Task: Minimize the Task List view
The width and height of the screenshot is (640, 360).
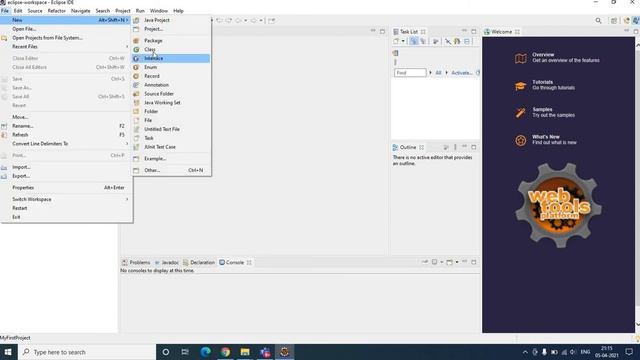Action: click(x=464, y=31)
